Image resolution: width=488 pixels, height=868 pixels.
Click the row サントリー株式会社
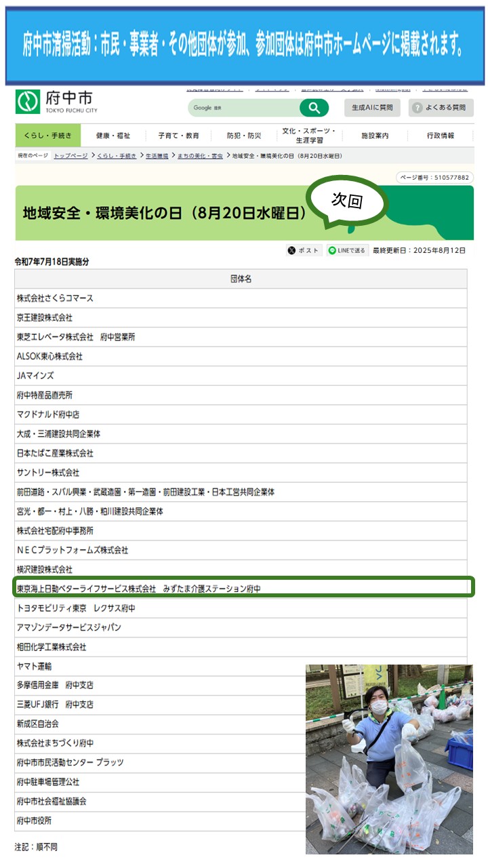(x=241, y=473)
